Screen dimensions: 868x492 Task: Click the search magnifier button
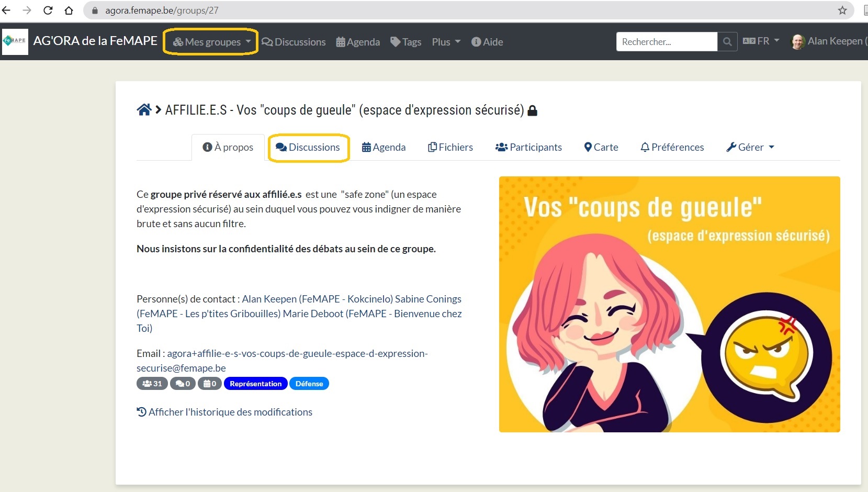(727, 42)
